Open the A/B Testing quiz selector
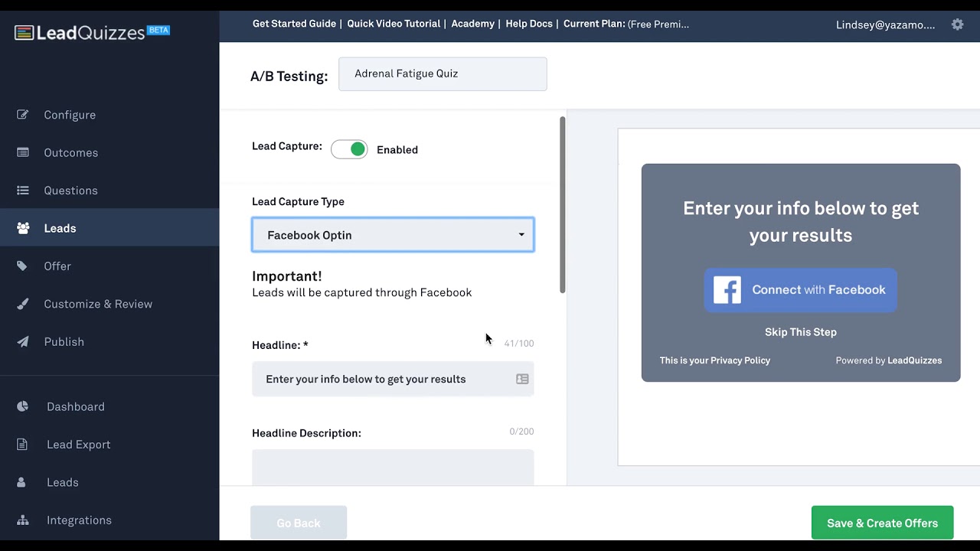 [x=443, y=74]
